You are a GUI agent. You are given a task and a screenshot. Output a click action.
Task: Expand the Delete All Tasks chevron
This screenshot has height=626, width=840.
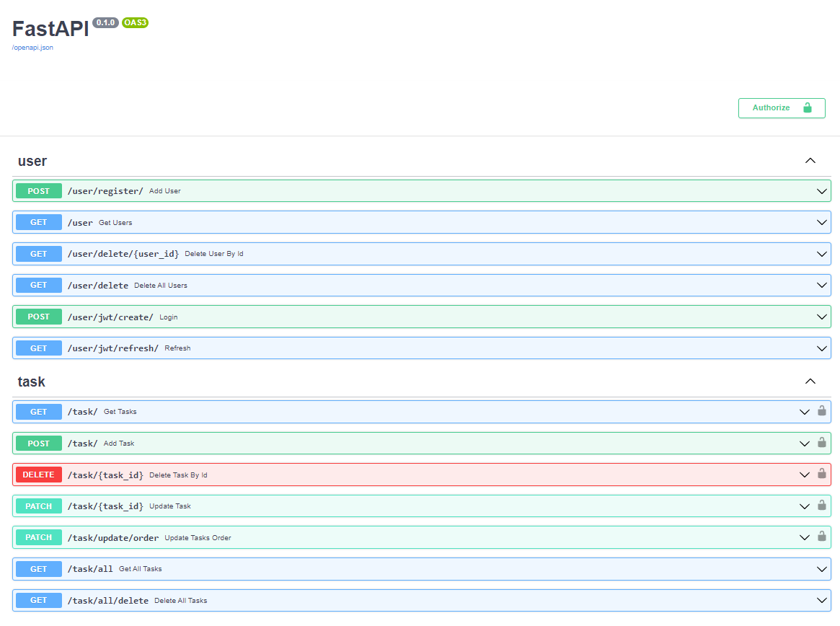click(821, 600)
